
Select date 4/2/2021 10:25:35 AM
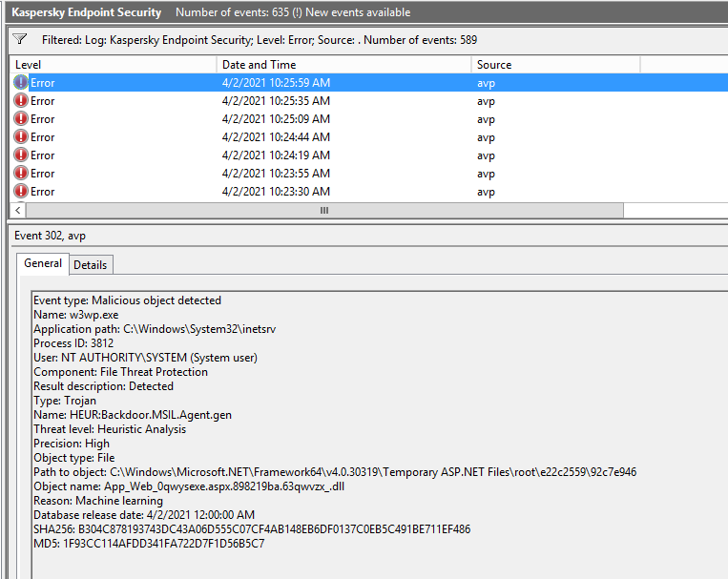276,101
